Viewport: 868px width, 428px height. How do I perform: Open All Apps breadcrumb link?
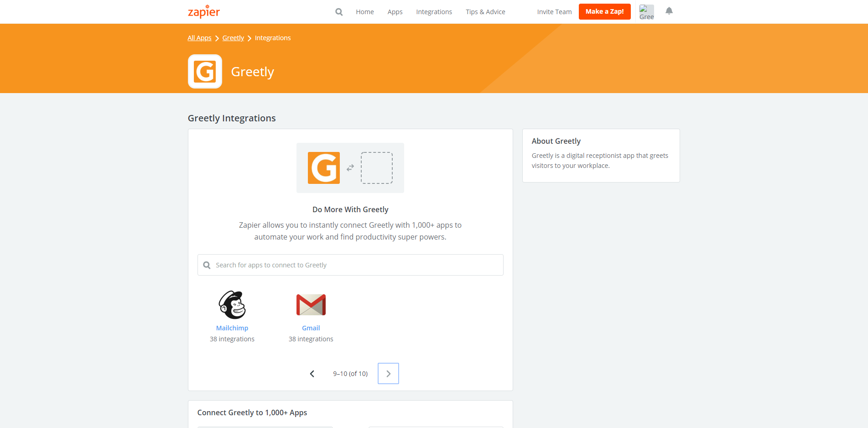199,38
